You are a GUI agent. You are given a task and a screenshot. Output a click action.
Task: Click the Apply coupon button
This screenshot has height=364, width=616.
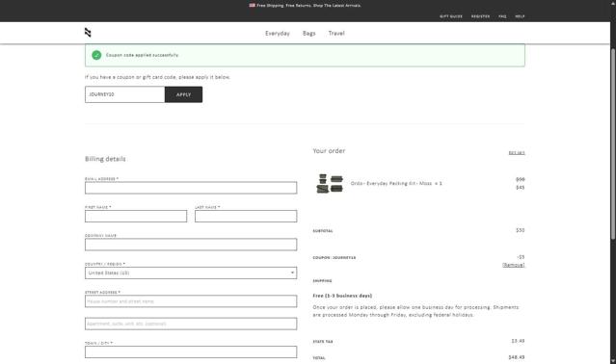[x=183, y=94]
